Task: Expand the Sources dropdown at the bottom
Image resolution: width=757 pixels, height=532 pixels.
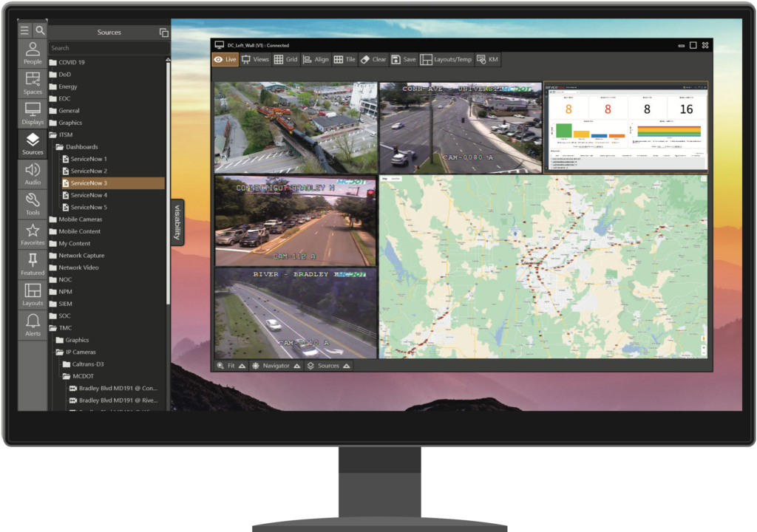Action: [327, 366]
